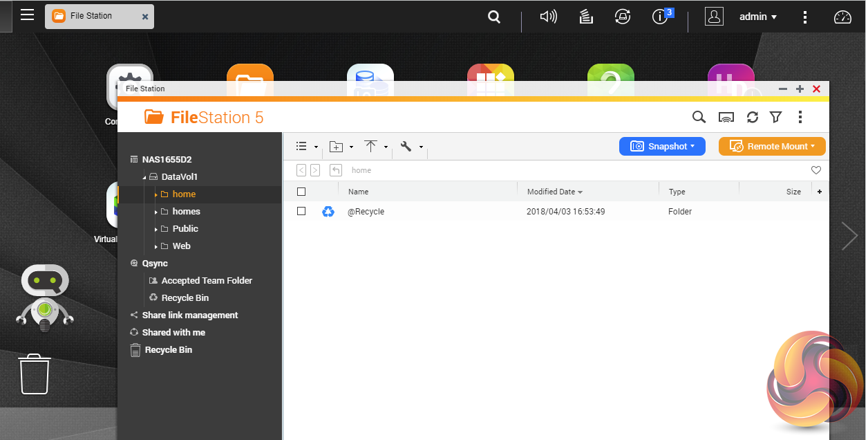Open File Station smart filter funnel
Screen dimensions: 868x440
click(776, 118)
